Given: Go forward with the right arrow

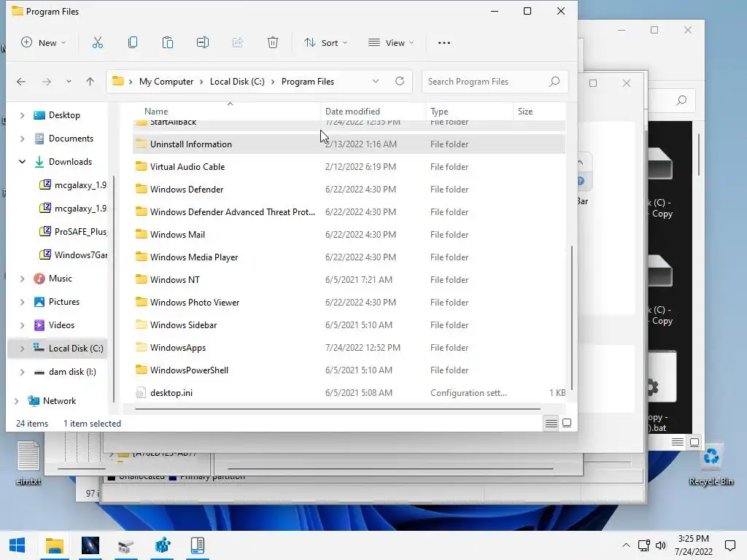Looking at the screenshot, I should pos(46,82).
